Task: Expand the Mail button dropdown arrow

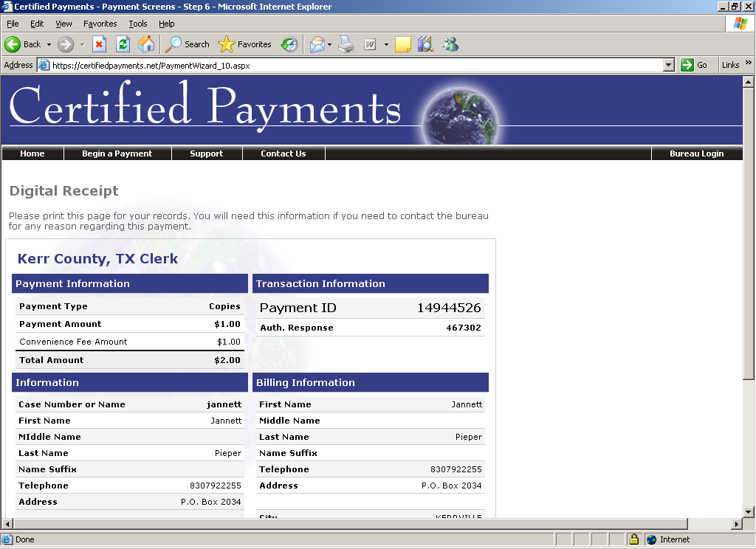Action: pyautogui.click(x=330, y=44)
